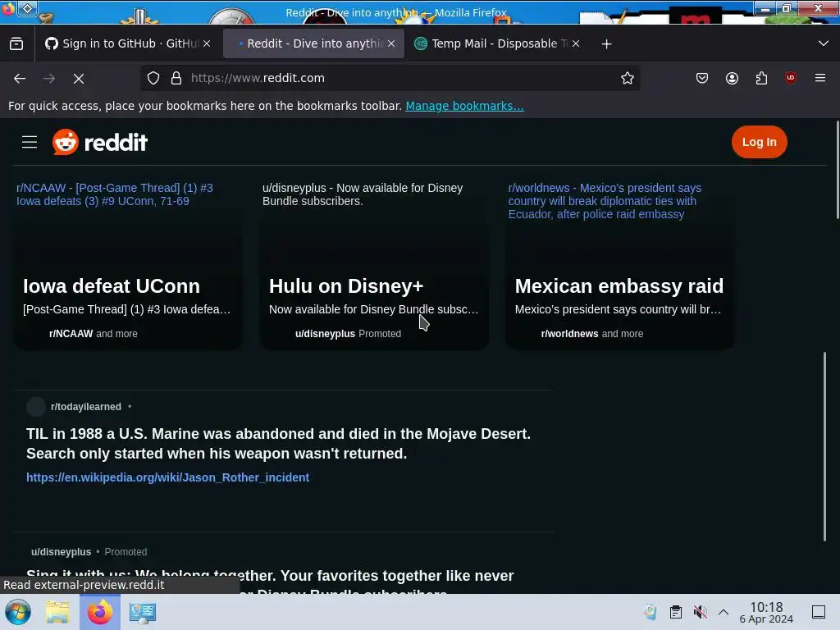Open uBlock Origin extension icon
Screen dimensions: 840x630
[x=791, y=78]
